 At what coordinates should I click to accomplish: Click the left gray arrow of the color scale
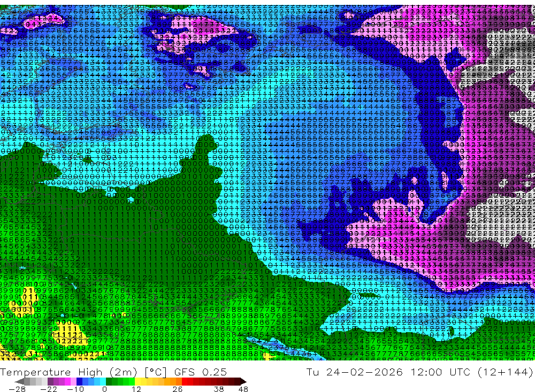(x=19, y=382)
